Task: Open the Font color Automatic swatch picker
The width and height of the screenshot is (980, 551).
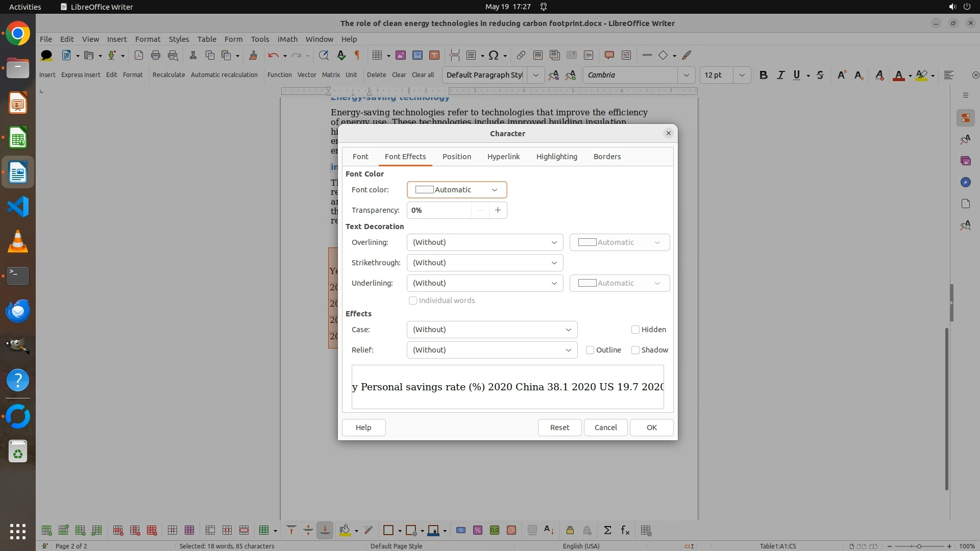Action: click(x=456, y=190)
